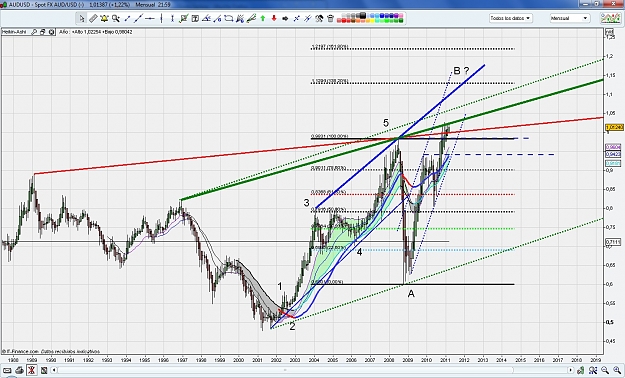Pick the yellow color swatch

point(372,20)
